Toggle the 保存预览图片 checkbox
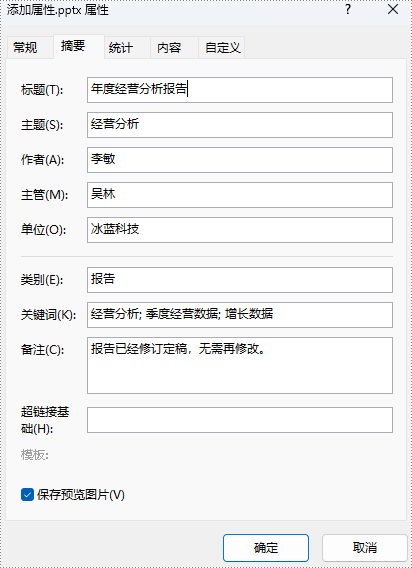Viewport: 412px width, 568px height. [27, 495]
